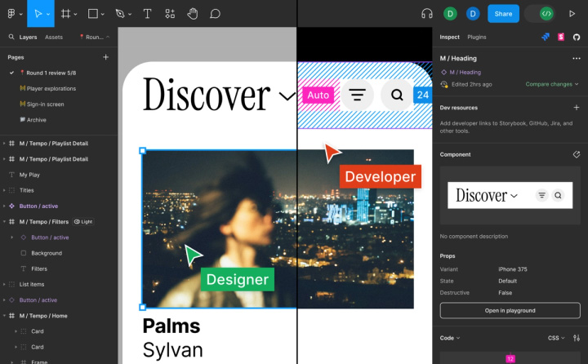The image size is (588, 364).
Task: Click the filter button on canvas
Action: click(358, 95)
